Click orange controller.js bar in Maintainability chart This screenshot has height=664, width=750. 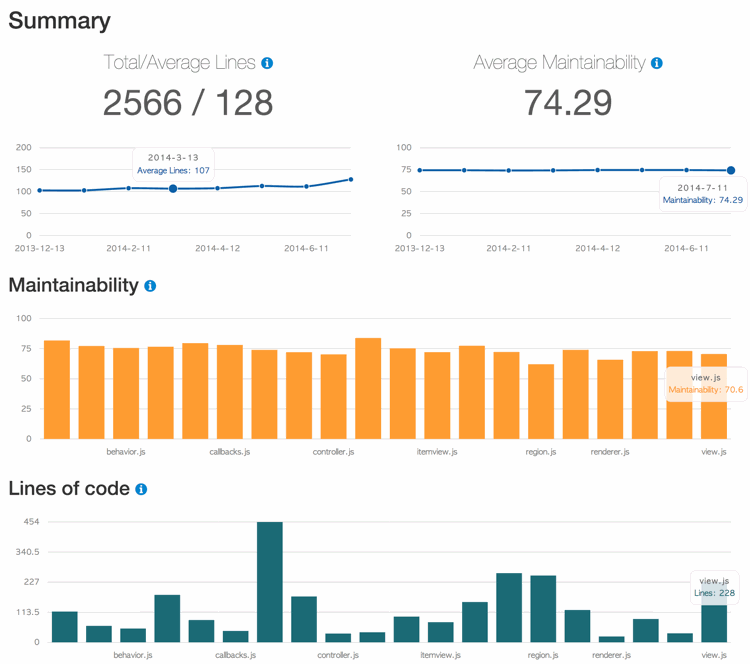click(333, 397)
